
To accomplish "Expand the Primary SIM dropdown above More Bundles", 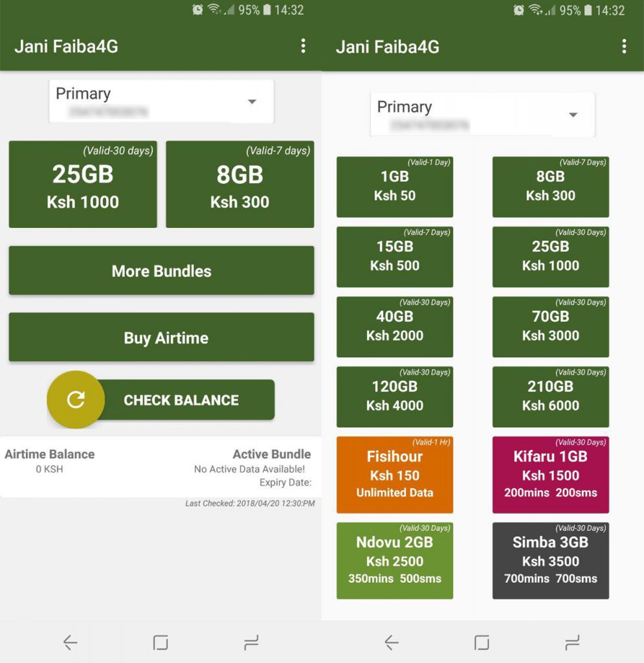I will 161,102.
